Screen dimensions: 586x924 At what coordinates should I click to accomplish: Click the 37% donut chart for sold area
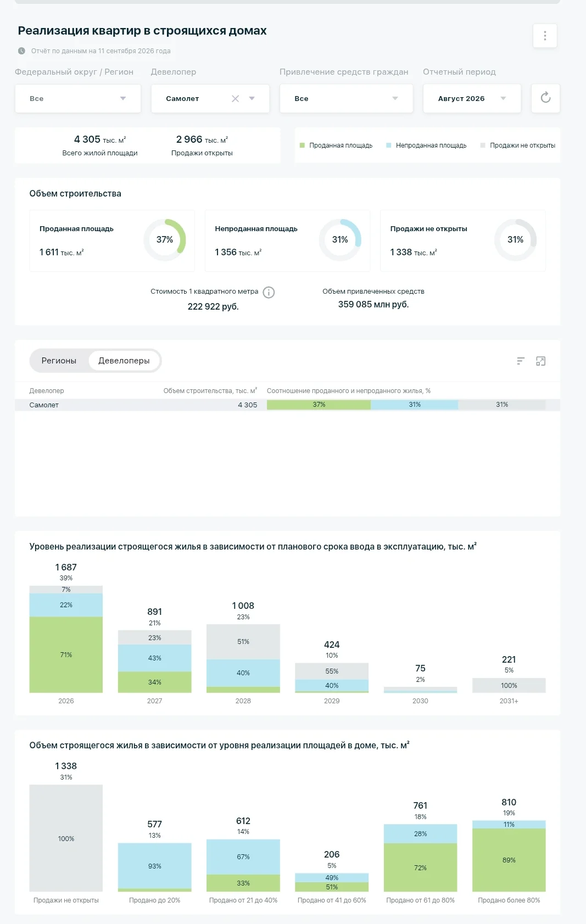point(165,240)
